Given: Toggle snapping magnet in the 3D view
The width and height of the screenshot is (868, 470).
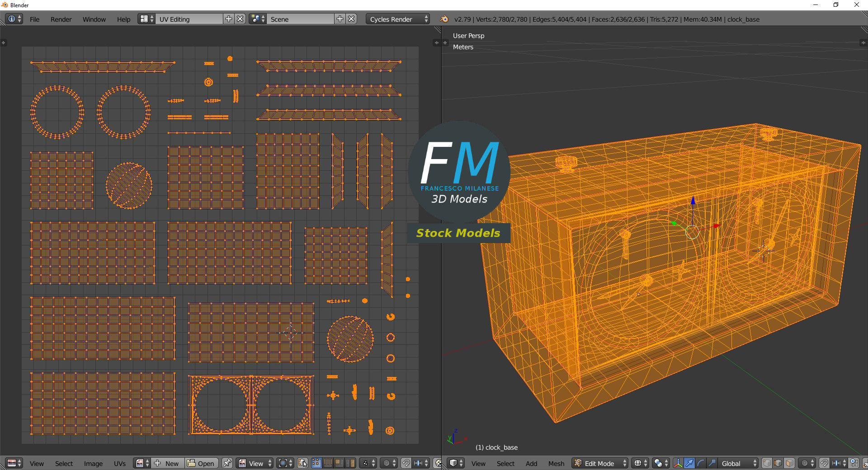Looking at the screenshot, I should 824,463.
